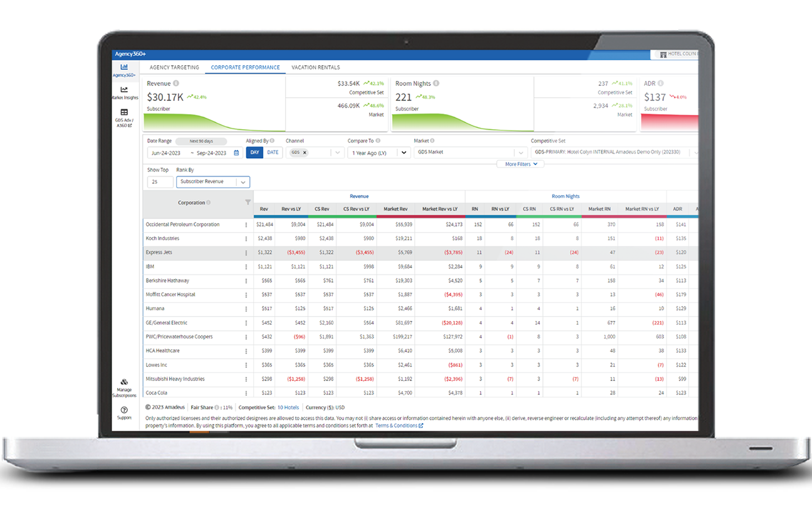
Task: Open row menu for Koch Industries
Action: click(x=246, y=238)
